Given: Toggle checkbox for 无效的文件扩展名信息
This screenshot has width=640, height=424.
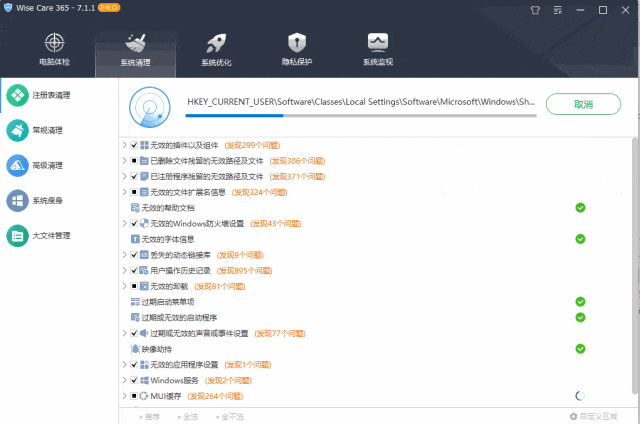Looking at the screenshot, I should point(134,192).
